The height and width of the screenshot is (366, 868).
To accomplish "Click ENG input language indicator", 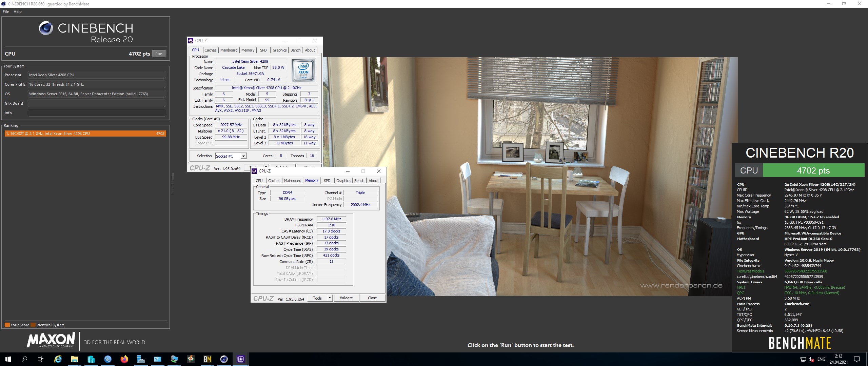I will (821, 359).
